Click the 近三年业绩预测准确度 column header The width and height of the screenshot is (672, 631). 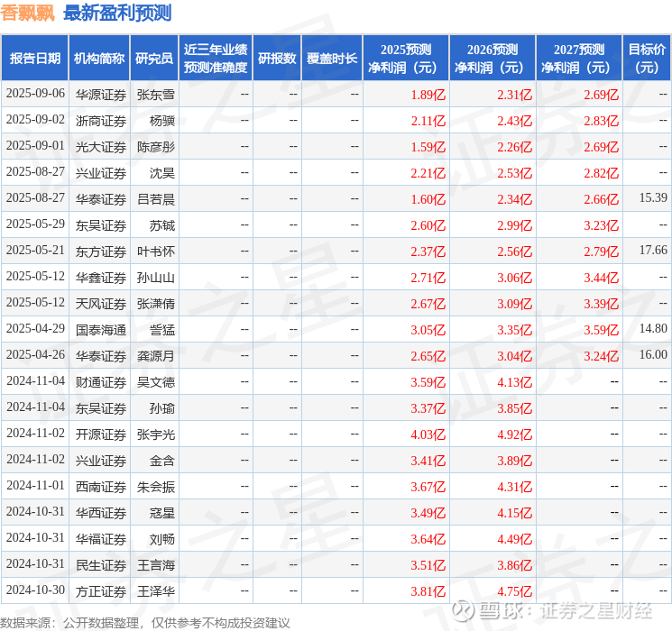pyautogui.click(x=216, y=59)
